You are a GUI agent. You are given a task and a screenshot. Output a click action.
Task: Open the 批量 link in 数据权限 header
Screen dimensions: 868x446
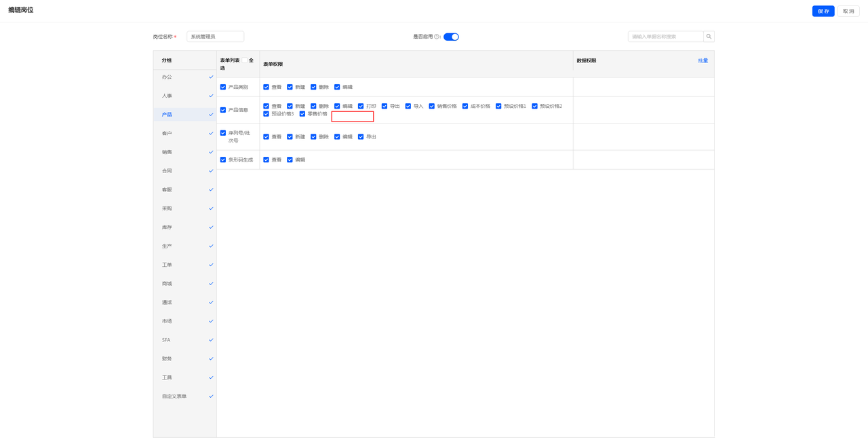703,60
